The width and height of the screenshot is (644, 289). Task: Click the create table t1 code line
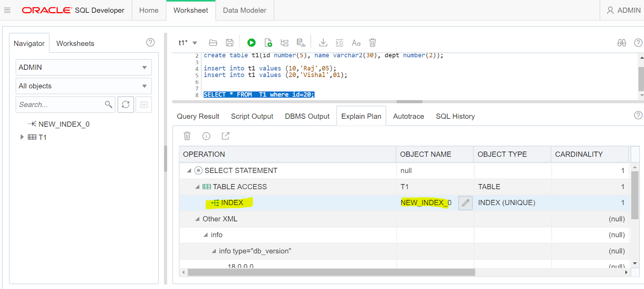(x=323, y=56)
